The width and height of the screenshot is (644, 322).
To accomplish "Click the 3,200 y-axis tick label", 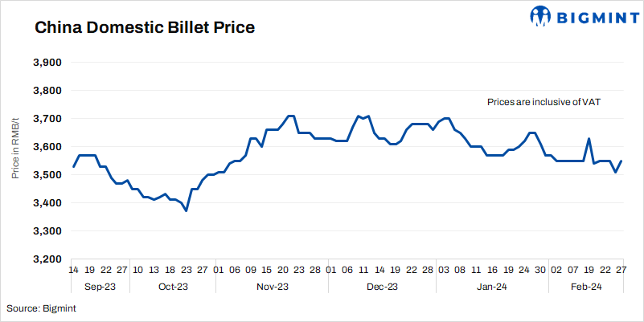I will tap(47, 259).
